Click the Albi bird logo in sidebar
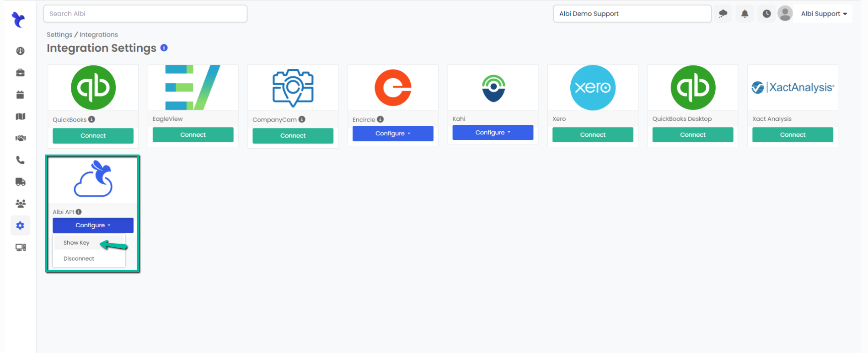The height and width of the screenshot is (353, 868). click(18, 20)
